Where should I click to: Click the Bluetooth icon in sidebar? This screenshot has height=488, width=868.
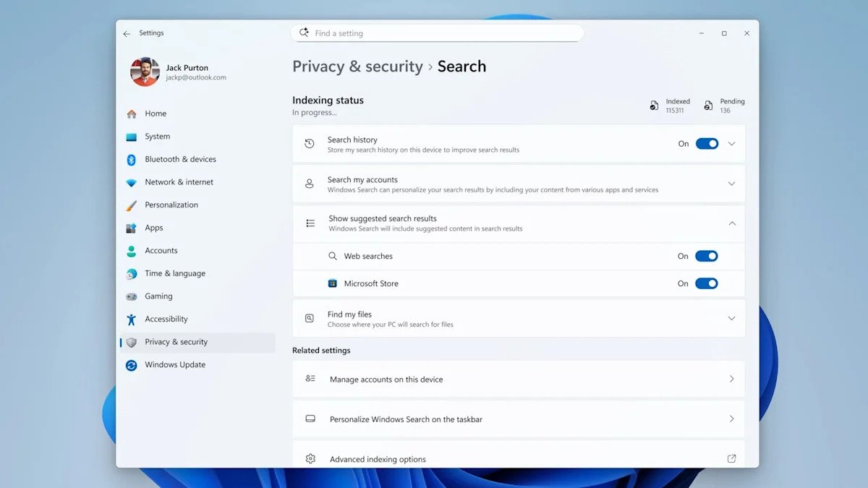pyautogui.click(x=131, y=159)
